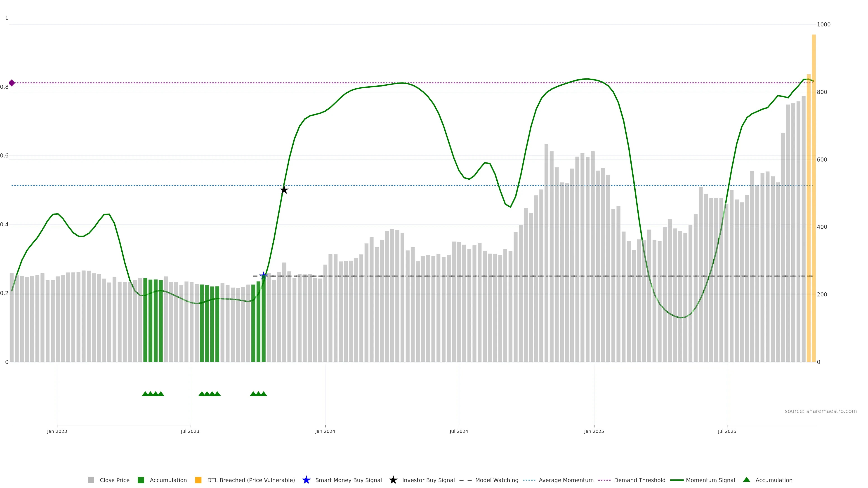This screenshot has height=488, width=868.
Task: Click the black Investor Buy star on chart
Action: [284, 190]
